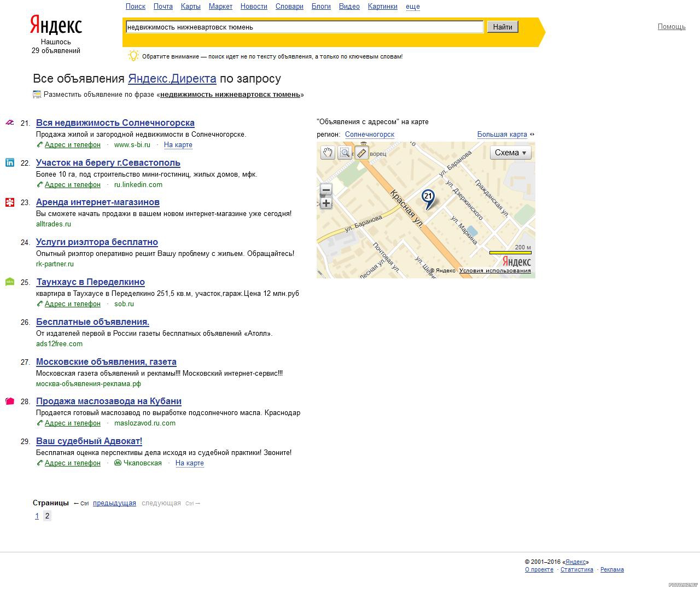Open the Помощь help link

coord(672,26)
